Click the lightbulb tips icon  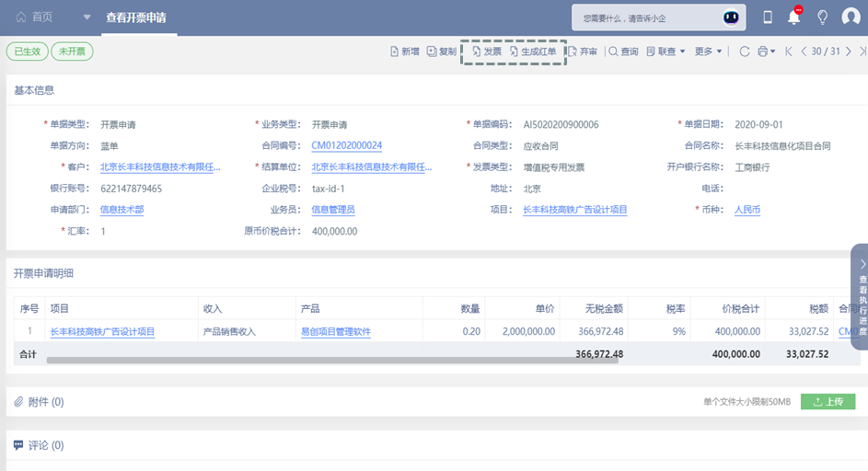click(822, 17)
